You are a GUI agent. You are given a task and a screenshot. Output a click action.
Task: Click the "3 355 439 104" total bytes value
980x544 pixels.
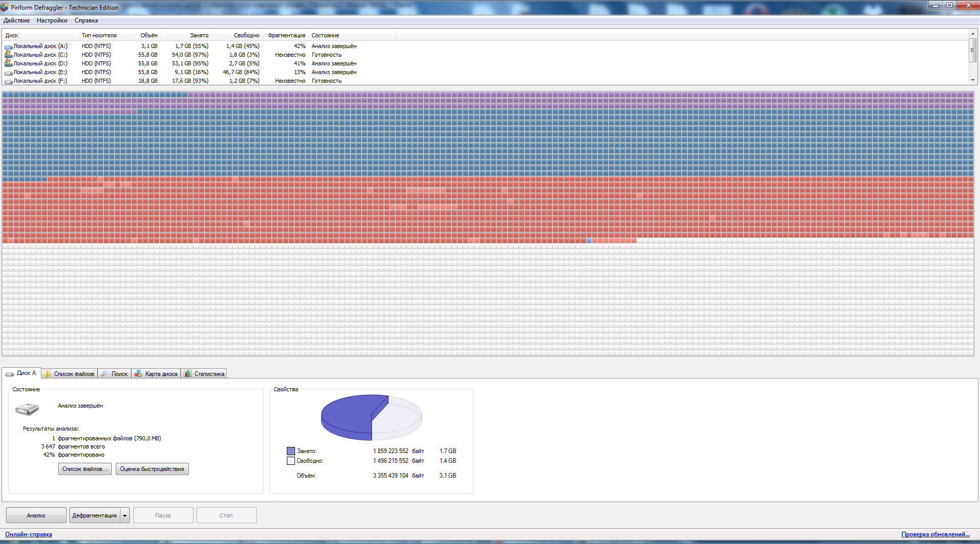390,476
